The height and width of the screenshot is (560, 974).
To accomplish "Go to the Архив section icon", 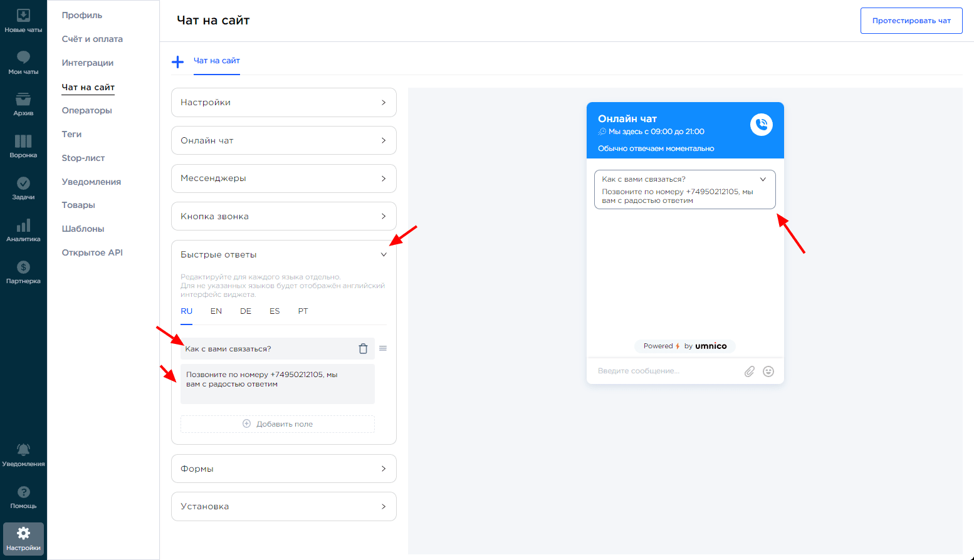I will (23, 100).
